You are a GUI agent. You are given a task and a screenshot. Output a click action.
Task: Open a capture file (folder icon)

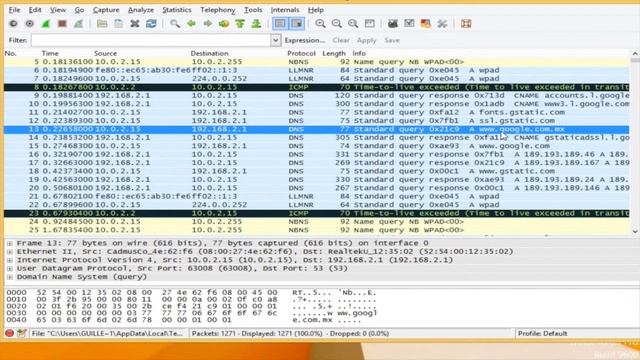coord(102,24)
